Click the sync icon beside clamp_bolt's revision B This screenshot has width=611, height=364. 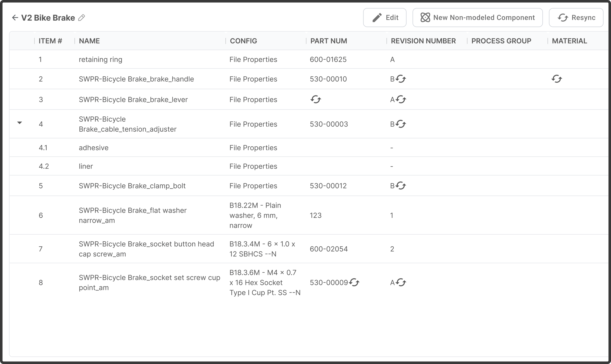tap(401, 186)
